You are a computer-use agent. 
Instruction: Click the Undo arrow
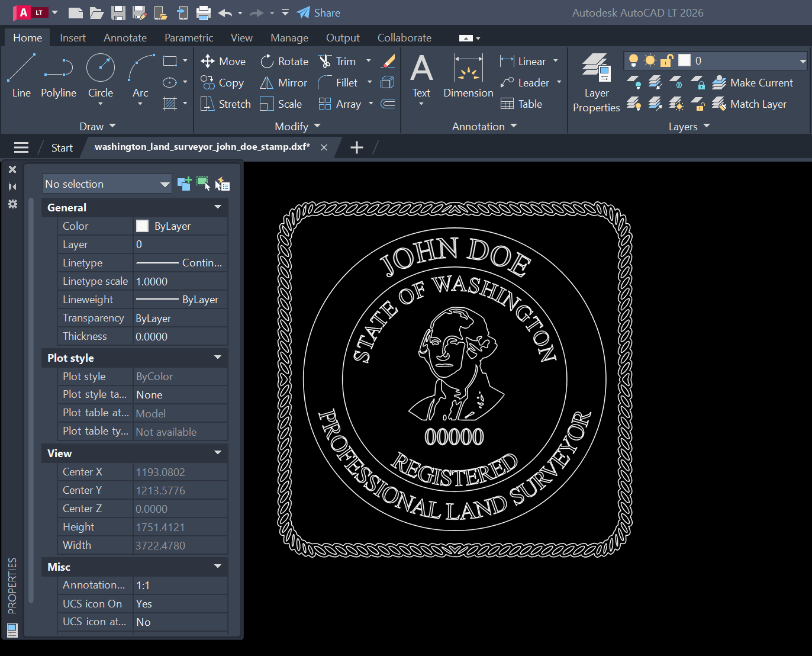click(225, 12)
